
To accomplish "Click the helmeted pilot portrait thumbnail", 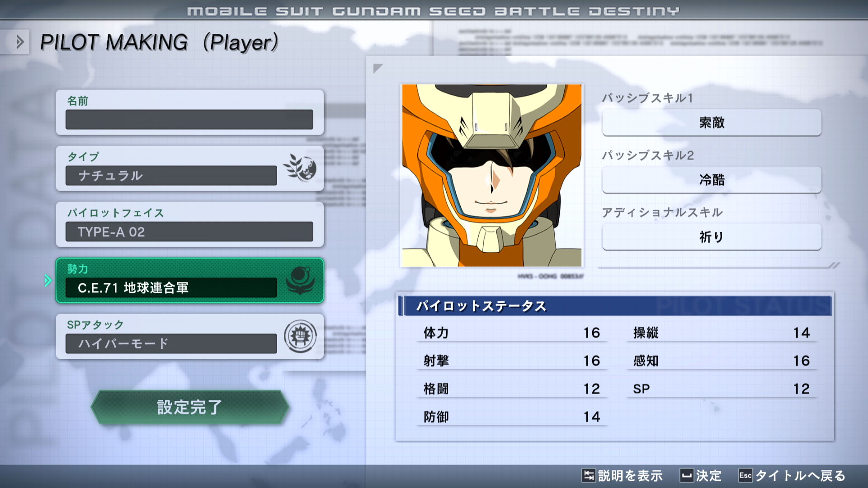I will pyautogui.click(x=491, y=175).
